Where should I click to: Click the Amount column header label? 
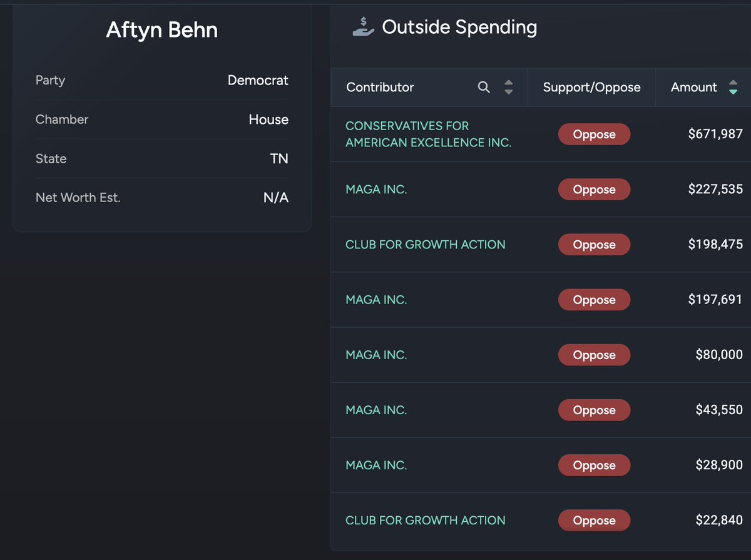[693, 87]
